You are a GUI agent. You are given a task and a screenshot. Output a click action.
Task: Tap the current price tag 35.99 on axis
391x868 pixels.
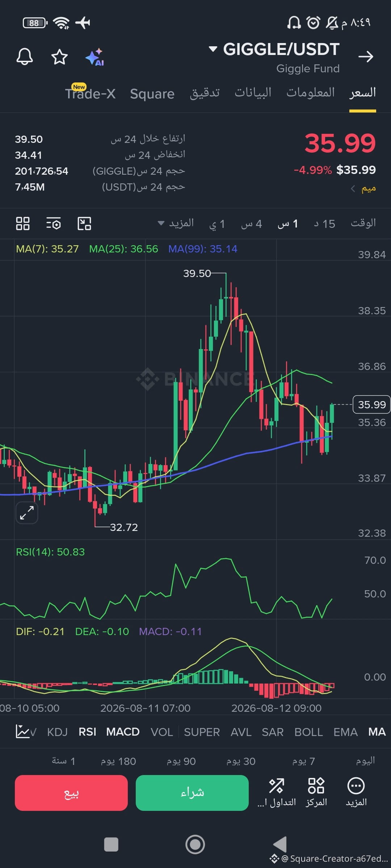click(371, 404)
